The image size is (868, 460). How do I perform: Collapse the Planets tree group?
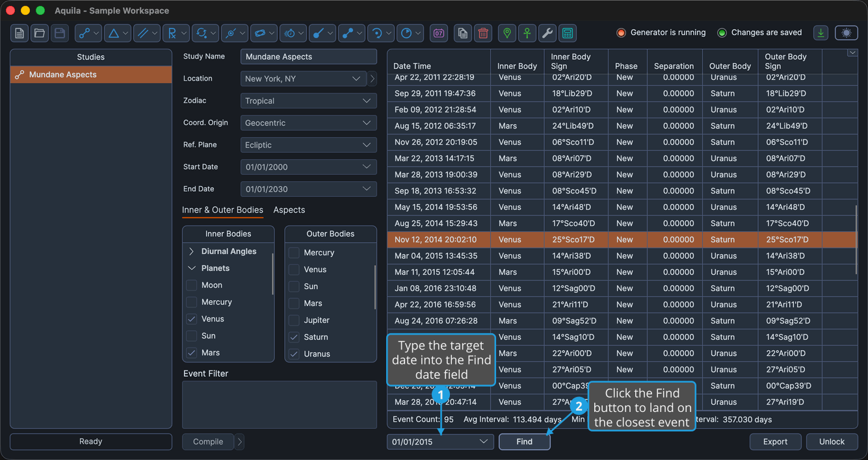192,268
